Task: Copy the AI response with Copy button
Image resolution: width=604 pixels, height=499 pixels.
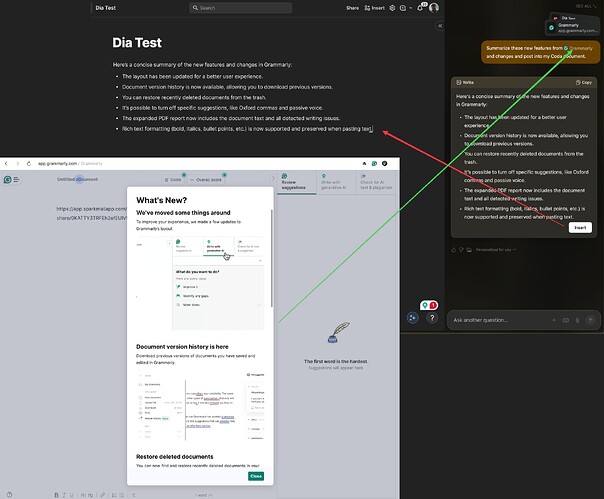Action: coord(584,82)
